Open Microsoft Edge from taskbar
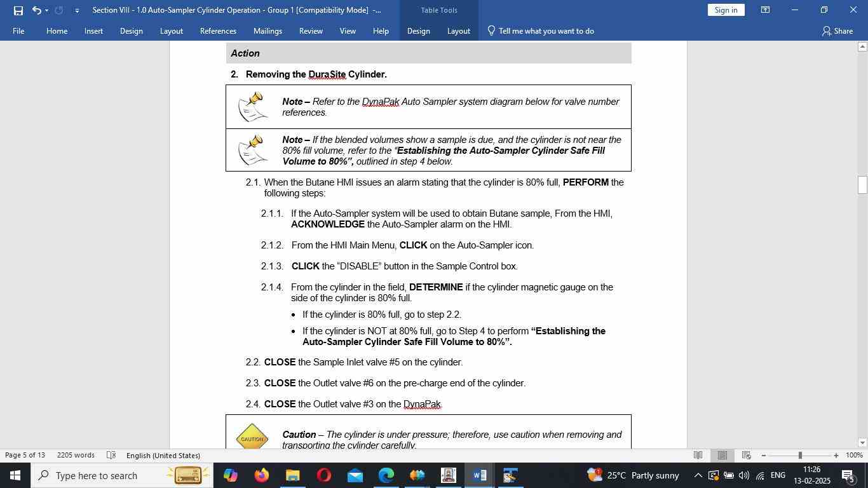 (386, 475)
